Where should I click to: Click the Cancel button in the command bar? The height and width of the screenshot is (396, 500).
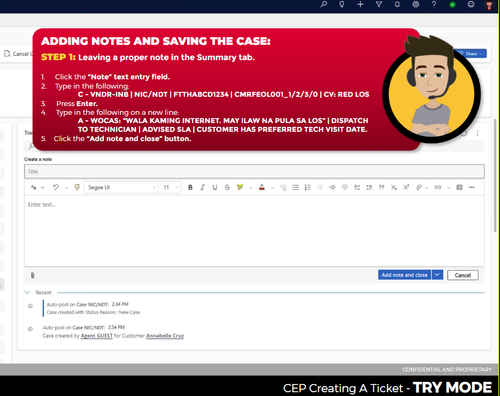pyautogui.click(x=18, y=54)
